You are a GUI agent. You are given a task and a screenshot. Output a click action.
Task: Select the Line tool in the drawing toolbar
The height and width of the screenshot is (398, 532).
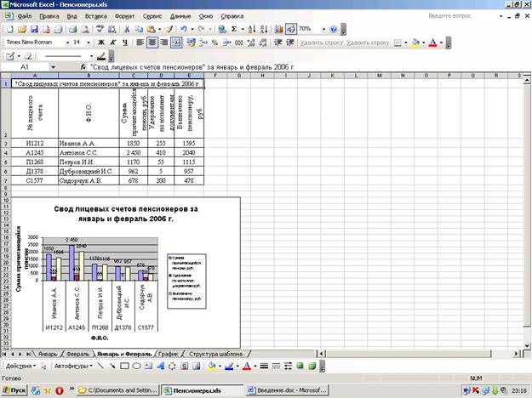coord(101,365)
